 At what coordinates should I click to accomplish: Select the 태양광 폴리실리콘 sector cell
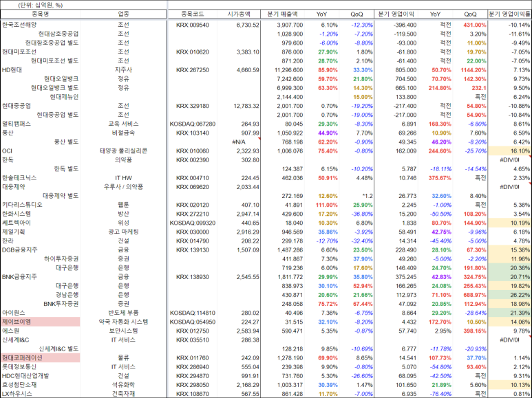pos(123,151)
